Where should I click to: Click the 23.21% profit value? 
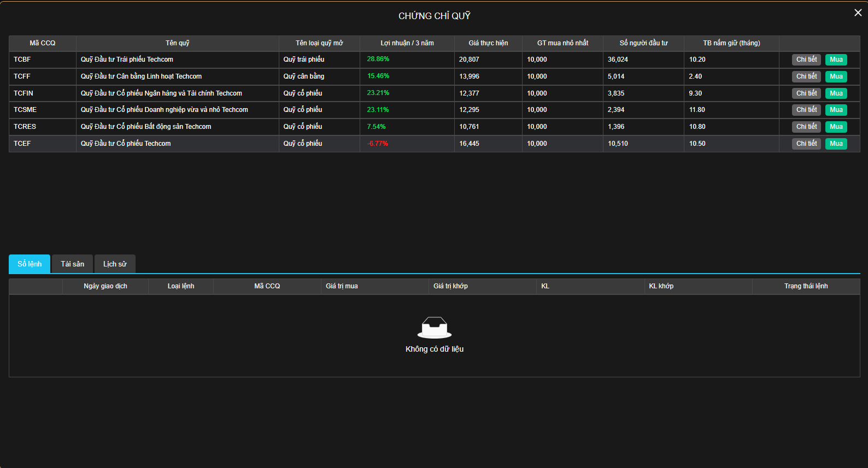point(378,93)
